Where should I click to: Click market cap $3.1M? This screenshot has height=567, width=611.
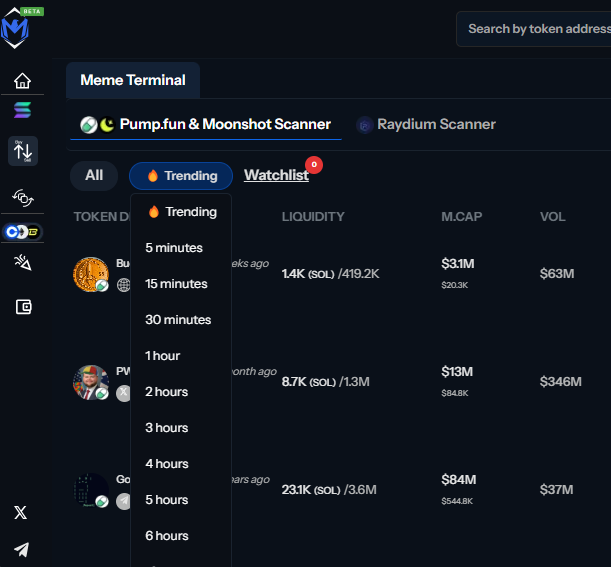click(x=458, y=264)
